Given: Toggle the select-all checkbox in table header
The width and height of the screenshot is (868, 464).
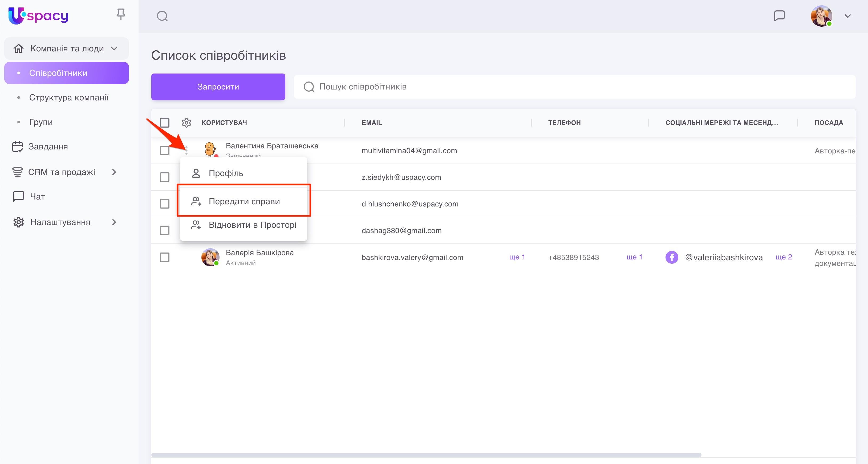Looking at the screenshot, I should coord(164,123).
